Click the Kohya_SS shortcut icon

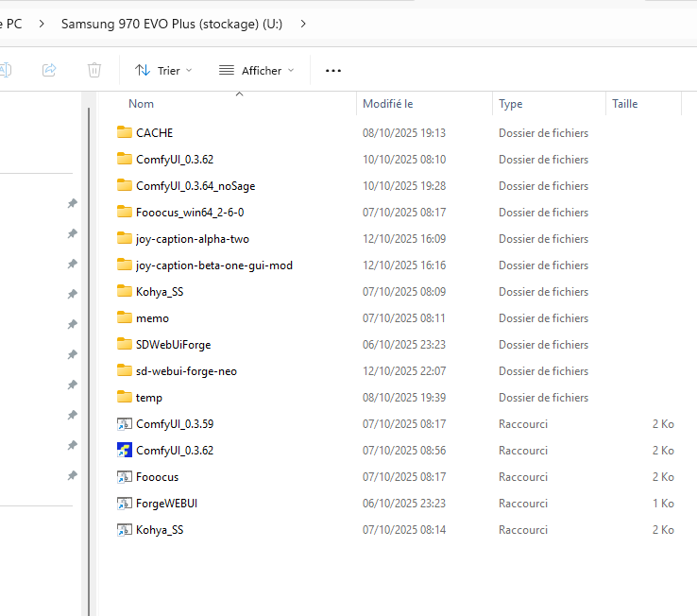click(124, 530)
